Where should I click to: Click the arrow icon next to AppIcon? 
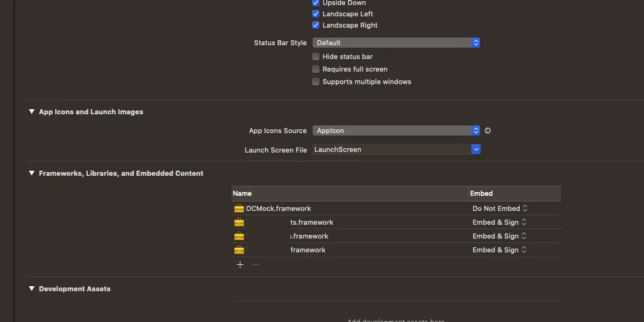(488, 131)
